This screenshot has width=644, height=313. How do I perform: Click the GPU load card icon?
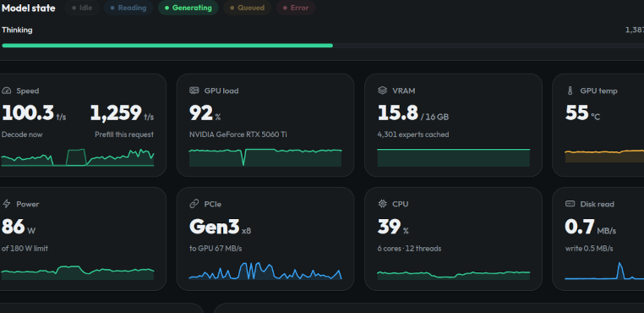194,91
